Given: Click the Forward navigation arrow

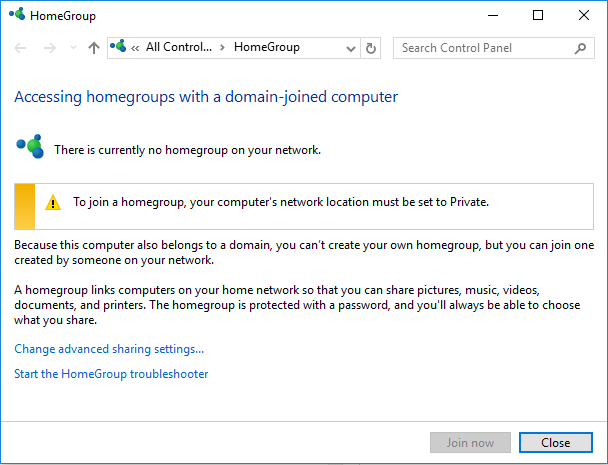Looking at the screenshot, I should click(50, 48).
